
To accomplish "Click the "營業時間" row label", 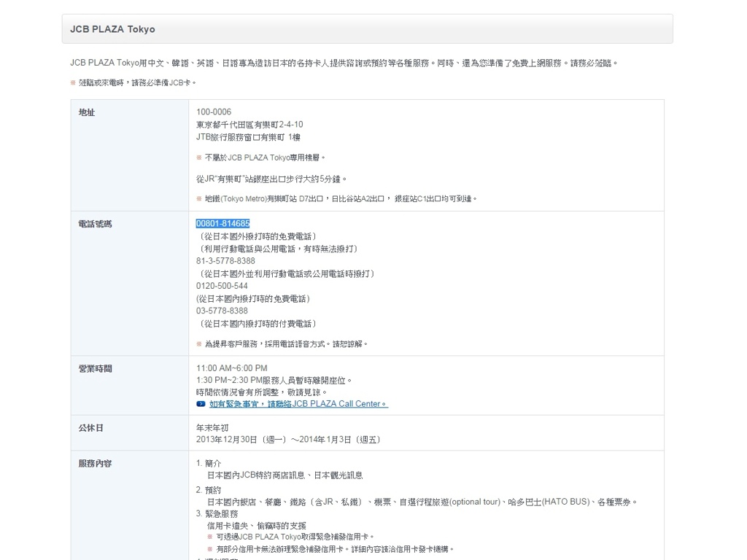I will (x=96, y=368).
